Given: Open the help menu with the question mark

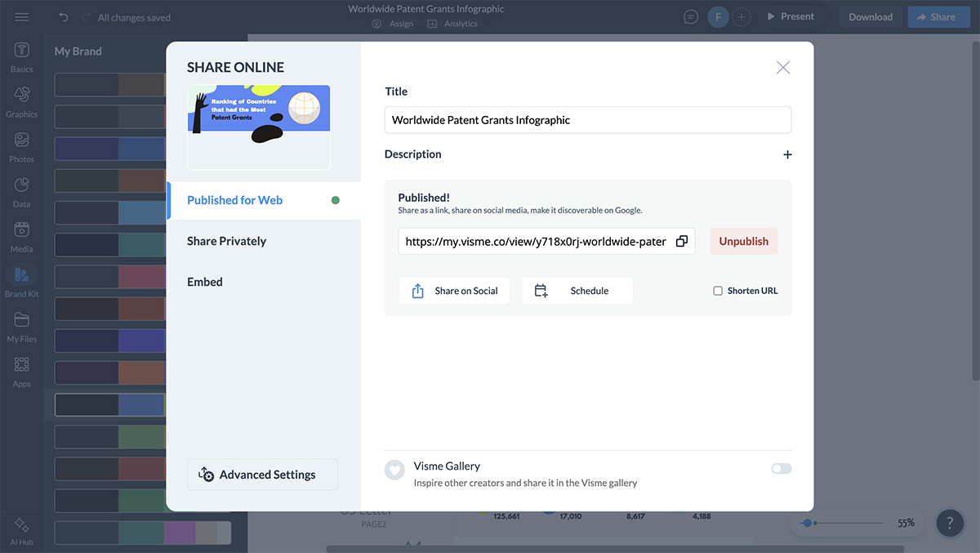Looking at the screenshot, I should coord(950,523).
